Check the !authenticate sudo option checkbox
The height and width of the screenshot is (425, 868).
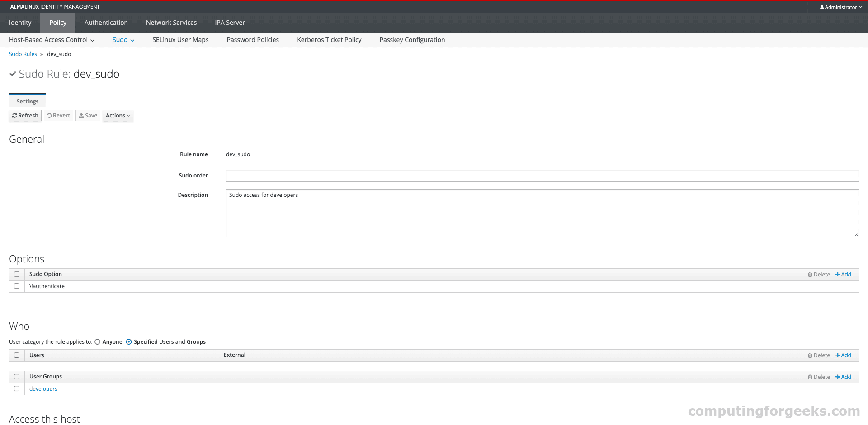click(16, 286)
